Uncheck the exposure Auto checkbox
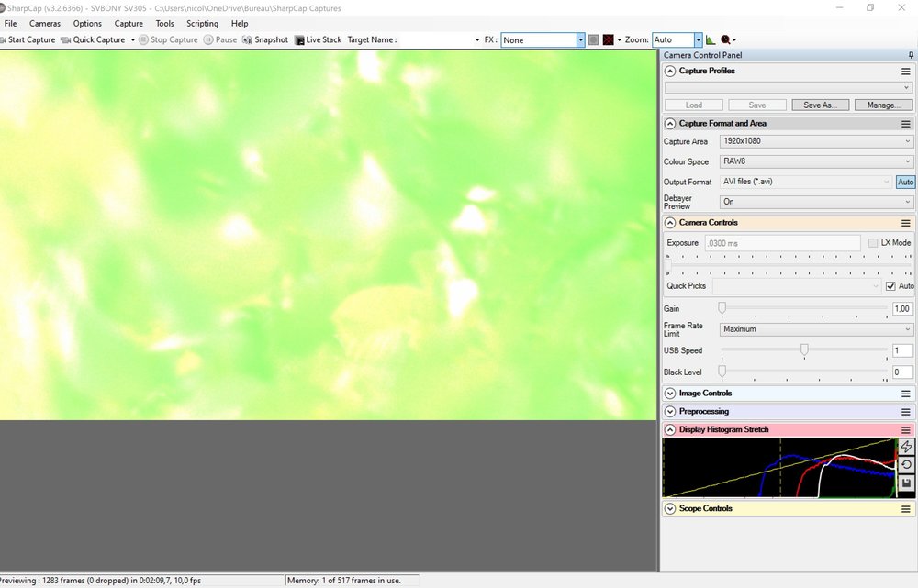 (890, 286)
